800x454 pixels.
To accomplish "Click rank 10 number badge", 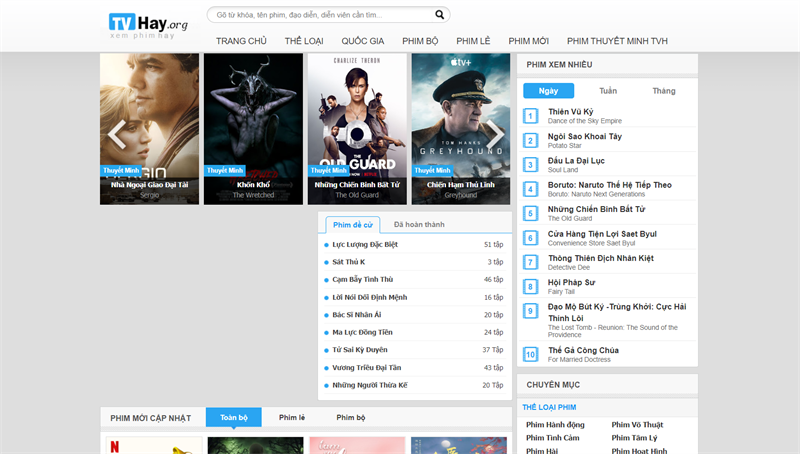I will point(530,355).
